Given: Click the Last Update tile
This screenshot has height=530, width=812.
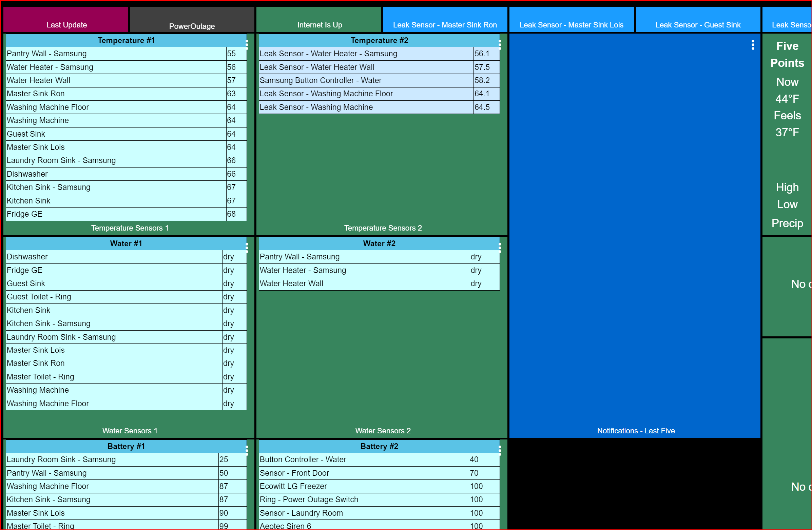Looking at the screenshot, I should [66, 19].
